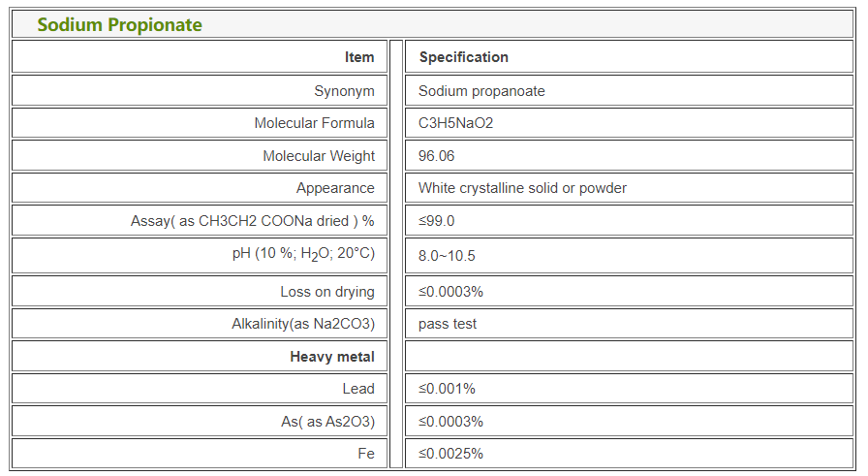Click the "Specification" column header
The width and height of the screenshot is (868, 476).
point(463,57)
